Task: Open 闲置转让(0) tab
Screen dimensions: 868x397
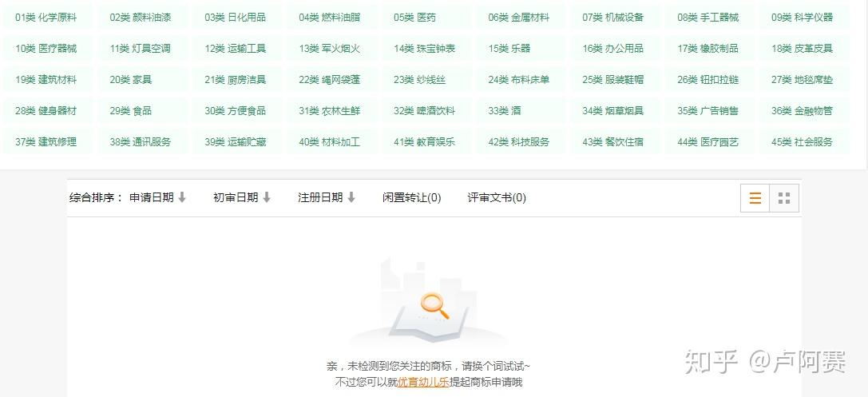Action: (x=412, y=197)
